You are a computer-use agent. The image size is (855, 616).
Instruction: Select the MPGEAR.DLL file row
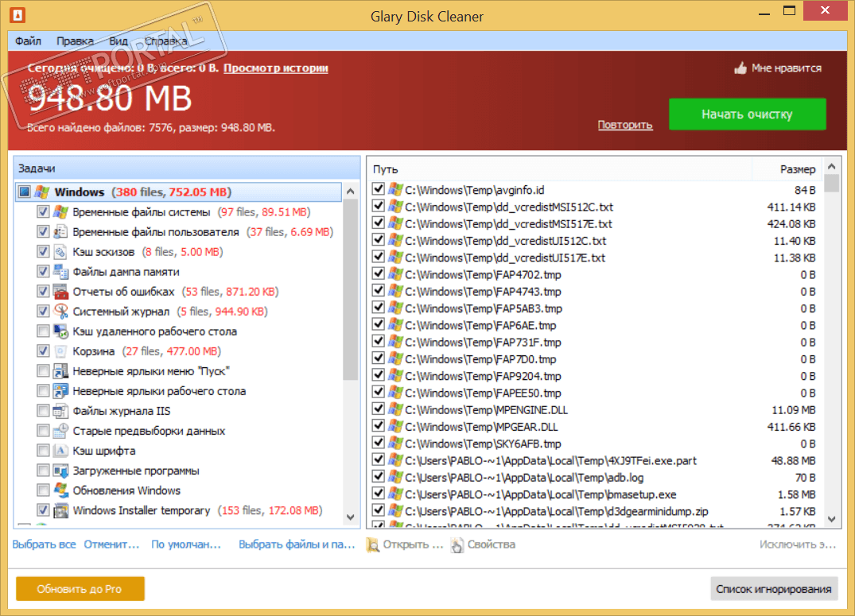[x=596, y=427]
